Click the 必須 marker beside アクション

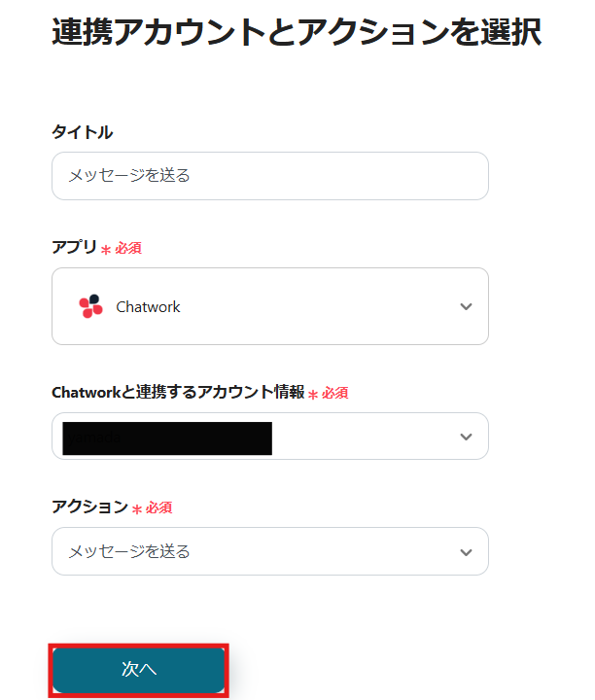(159, 508)
